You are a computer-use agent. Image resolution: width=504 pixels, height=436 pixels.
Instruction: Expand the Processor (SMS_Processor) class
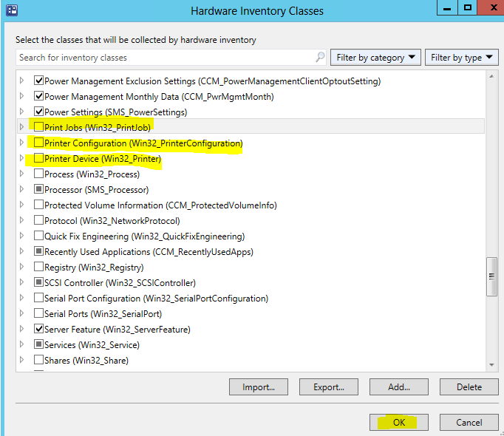(21, 190)
